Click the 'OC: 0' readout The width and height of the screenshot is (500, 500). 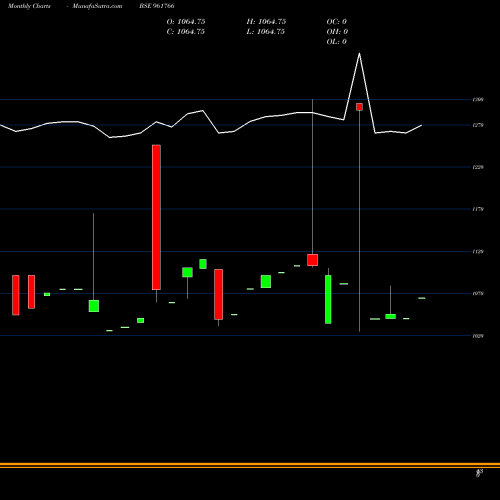pos(337,22)
